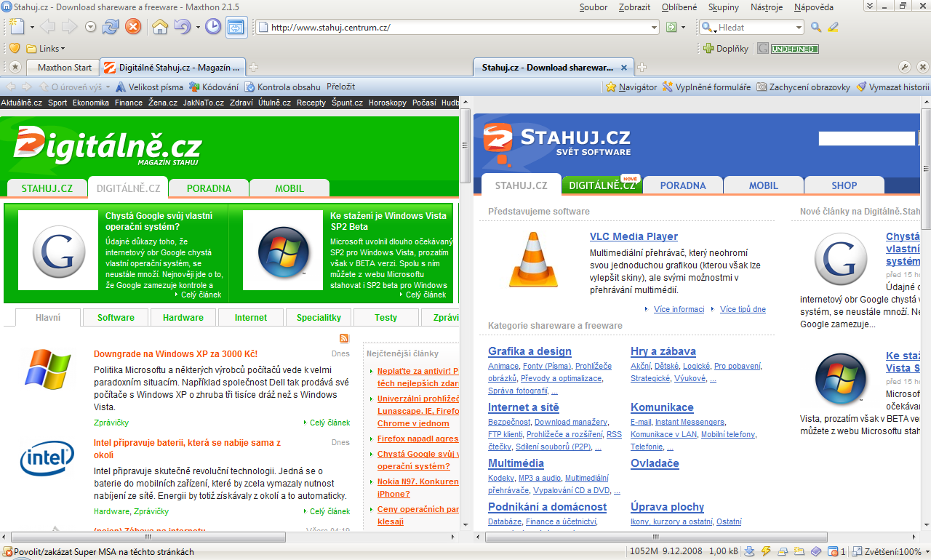Stop loading with the red X icon
Image resolution: width=931 pixels, height=560 pixels.
[x=132, y=27]
